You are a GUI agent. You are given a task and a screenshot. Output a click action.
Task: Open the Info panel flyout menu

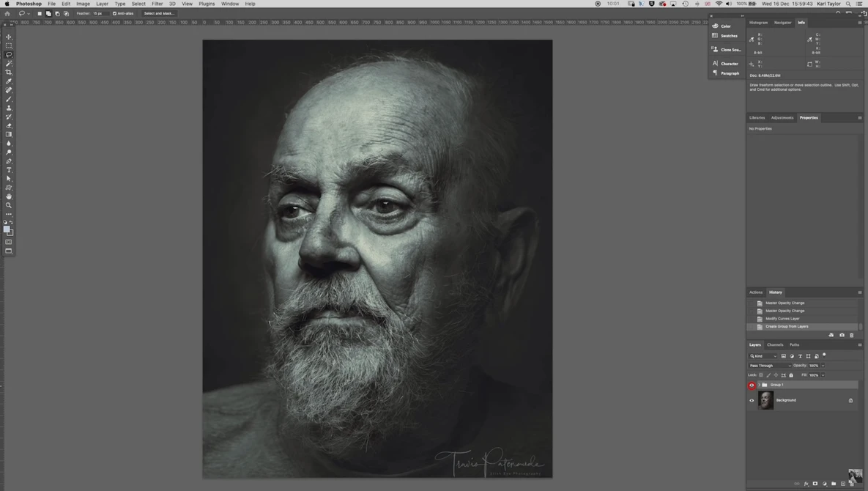(860, 23)
